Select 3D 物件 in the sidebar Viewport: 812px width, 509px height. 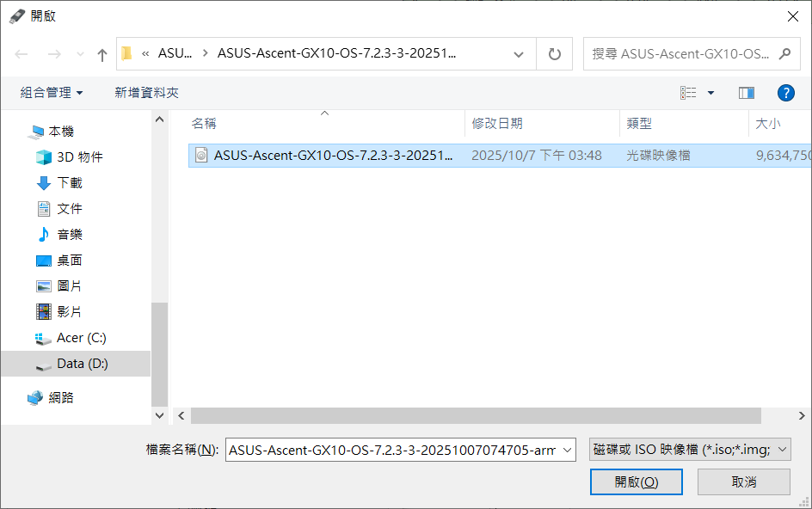pos(79,157)
